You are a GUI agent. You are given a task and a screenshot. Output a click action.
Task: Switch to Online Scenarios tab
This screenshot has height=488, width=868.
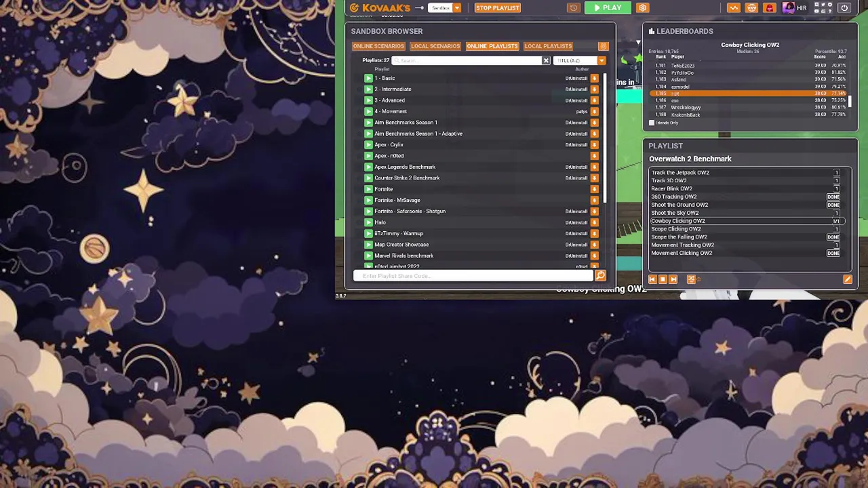tap(378, 46)
